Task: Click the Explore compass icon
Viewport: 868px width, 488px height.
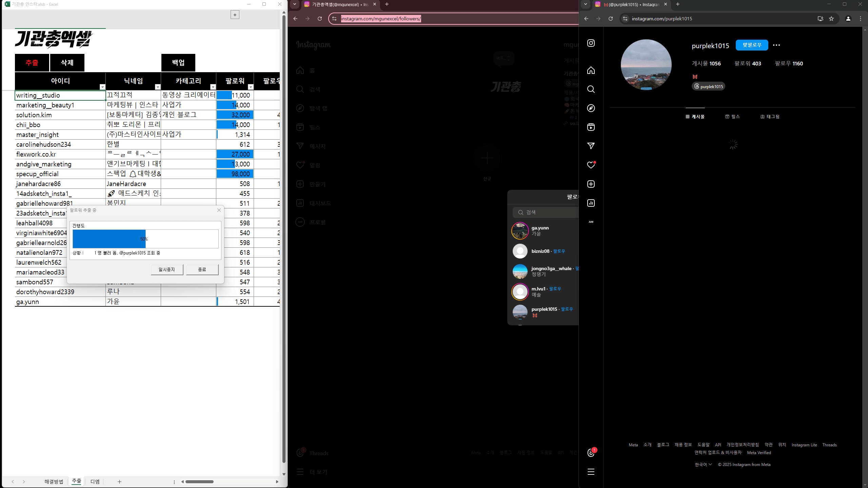Action: click(591, 108)
